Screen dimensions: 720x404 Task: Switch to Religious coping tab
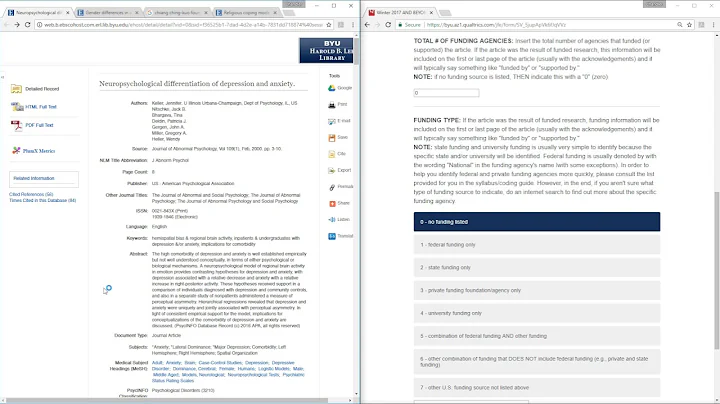click(247, 13)
